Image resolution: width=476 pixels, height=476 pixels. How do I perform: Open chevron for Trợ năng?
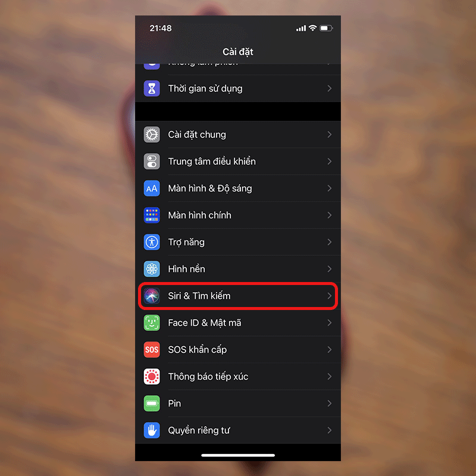[x=330, y=242]
